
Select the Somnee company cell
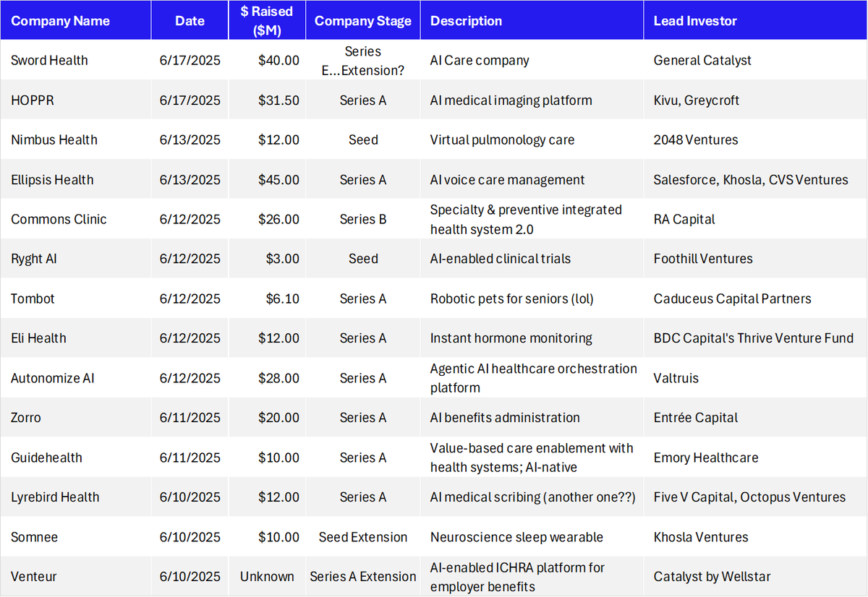75,537
